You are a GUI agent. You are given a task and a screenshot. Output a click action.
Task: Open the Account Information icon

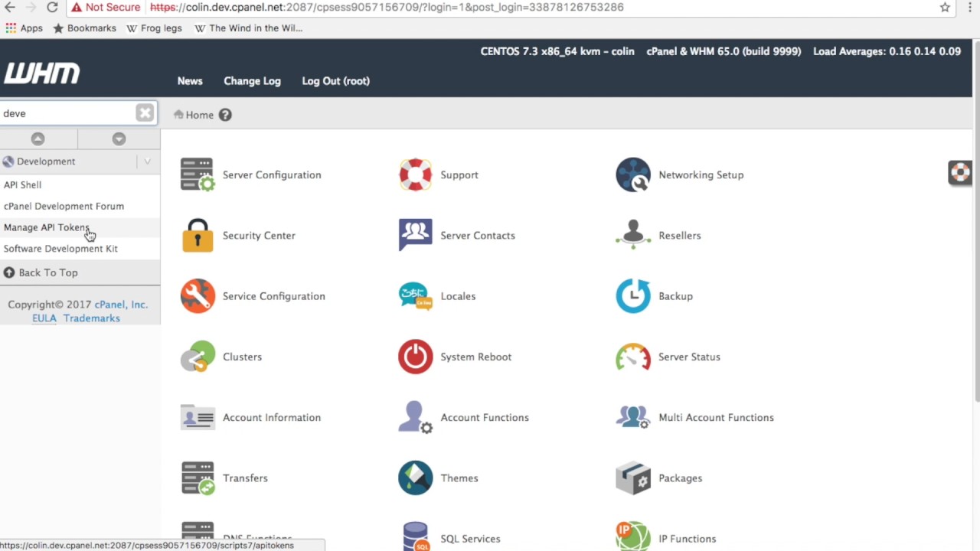pyautogui.click(x=198, y=417)
